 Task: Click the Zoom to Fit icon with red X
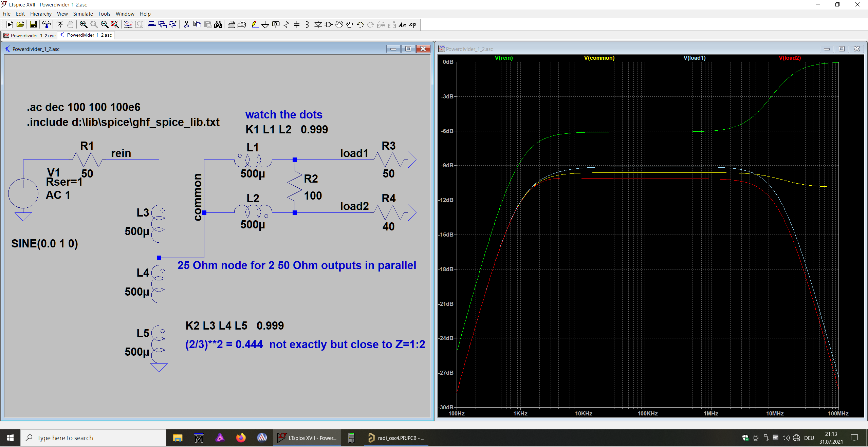tap(115, 24)
